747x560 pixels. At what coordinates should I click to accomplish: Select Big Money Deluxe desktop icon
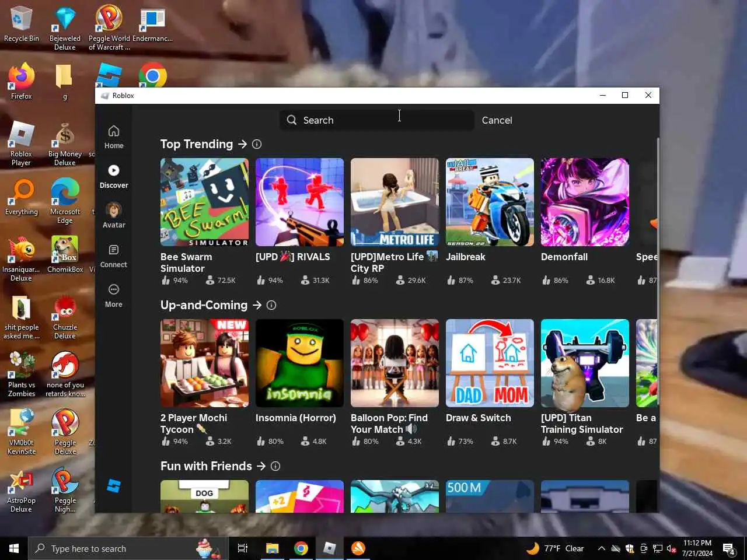coord(65,143)
